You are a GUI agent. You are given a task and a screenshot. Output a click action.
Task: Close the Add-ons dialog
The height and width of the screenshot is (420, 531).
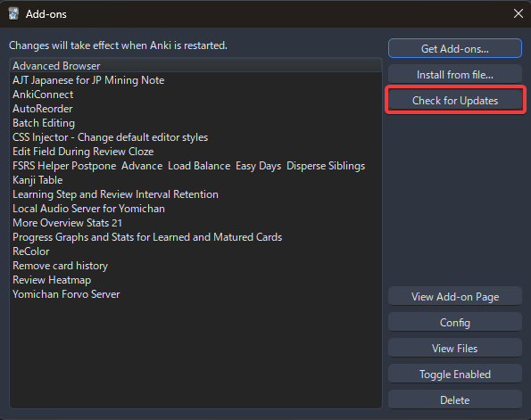[x=519, y=13]
